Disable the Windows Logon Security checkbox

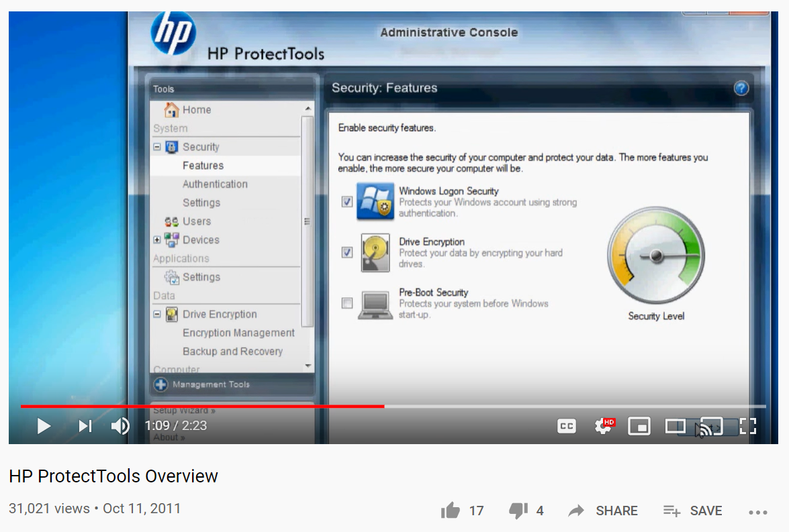click(347, 201)
